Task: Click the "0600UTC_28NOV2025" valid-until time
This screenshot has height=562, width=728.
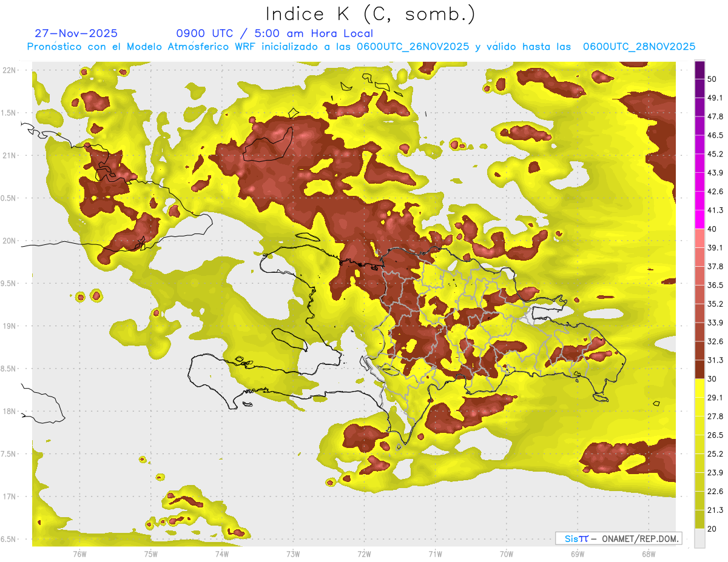Action: (x=639, y=47)
